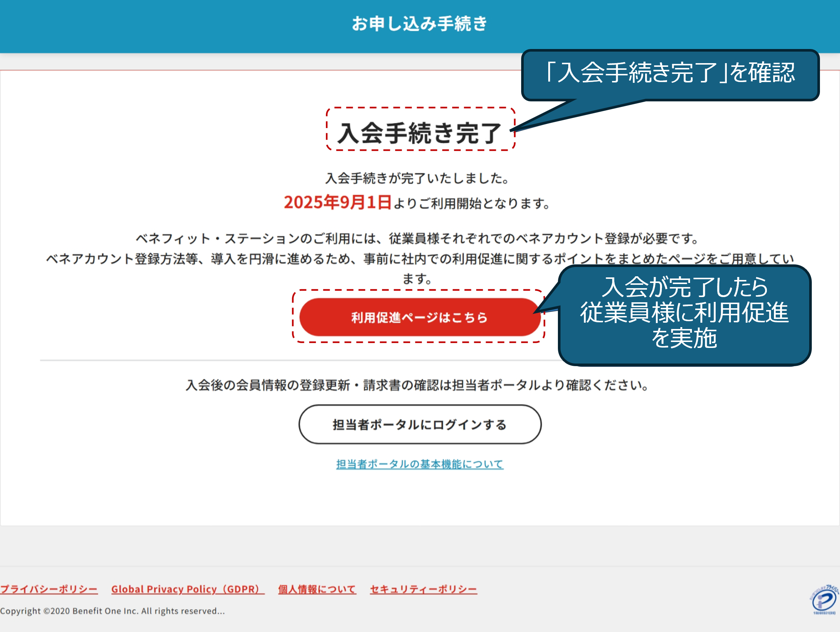This screenshot has width=840, height=632.
Task: Open the 個人情報について footer link
Action: [317, 589]
